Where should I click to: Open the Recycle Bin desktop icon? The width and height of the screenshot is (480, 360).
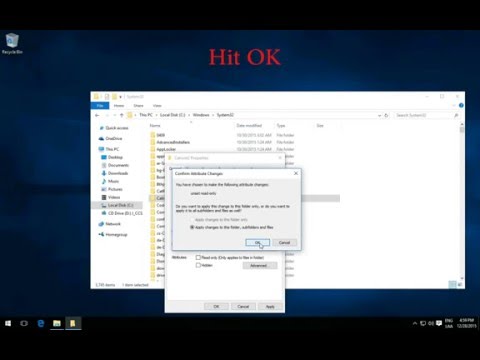click(x=12, y=44)
